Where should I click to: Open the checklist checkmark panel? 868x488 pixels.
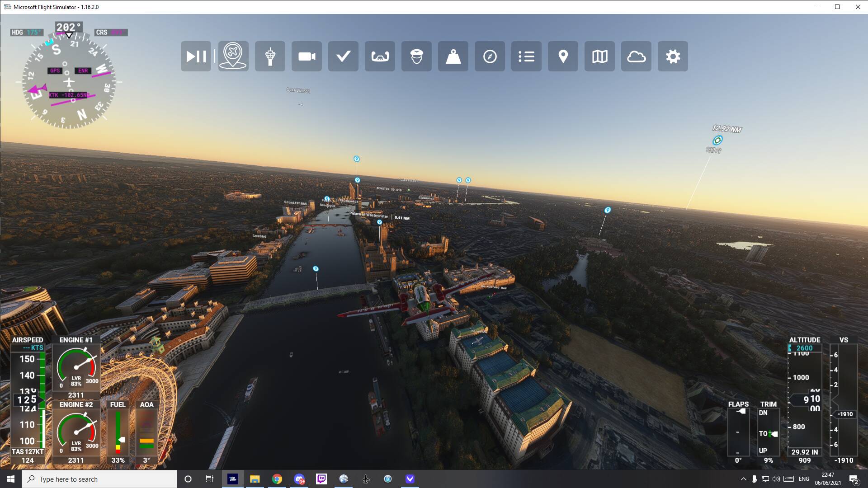[343, 56]
